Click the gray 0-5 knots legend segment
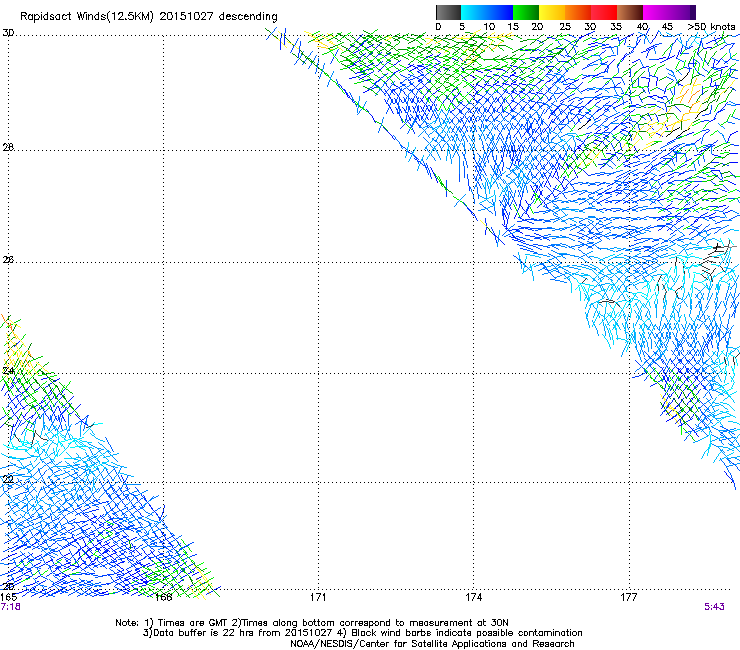 coord(448,12)
